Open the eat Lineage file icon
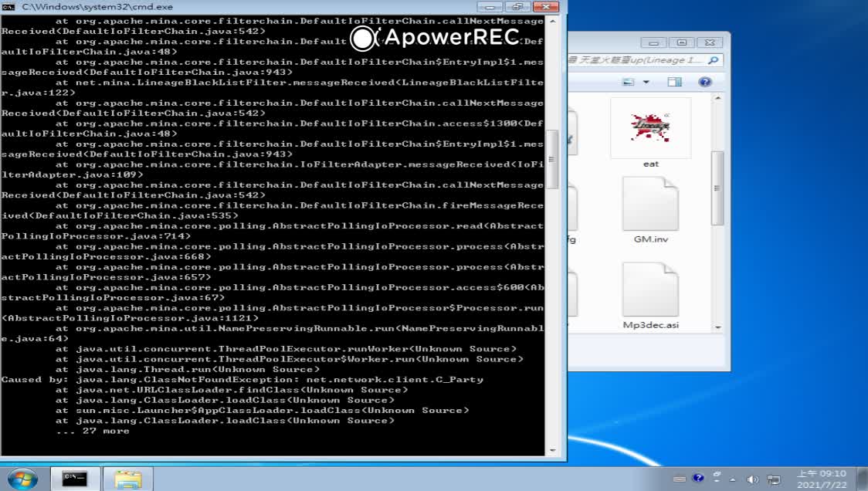Image resolution: width=868 pixels, height=491 pixels. [650, 128]
